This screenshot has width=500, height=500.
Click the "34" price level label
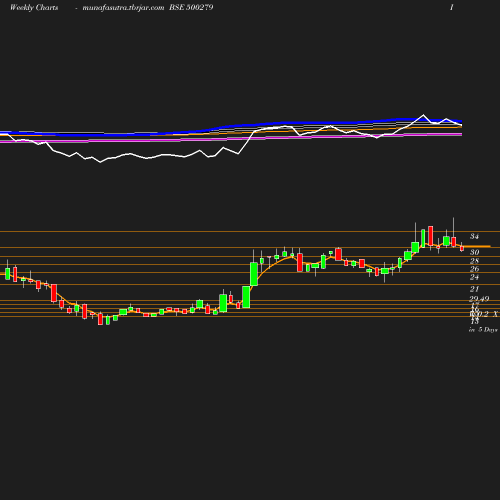coord(474,236)
